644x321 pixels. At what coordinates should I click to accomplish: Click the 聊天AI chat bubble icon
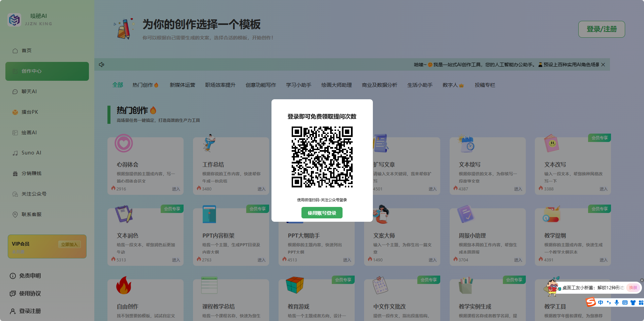click(x=15, y=92)
